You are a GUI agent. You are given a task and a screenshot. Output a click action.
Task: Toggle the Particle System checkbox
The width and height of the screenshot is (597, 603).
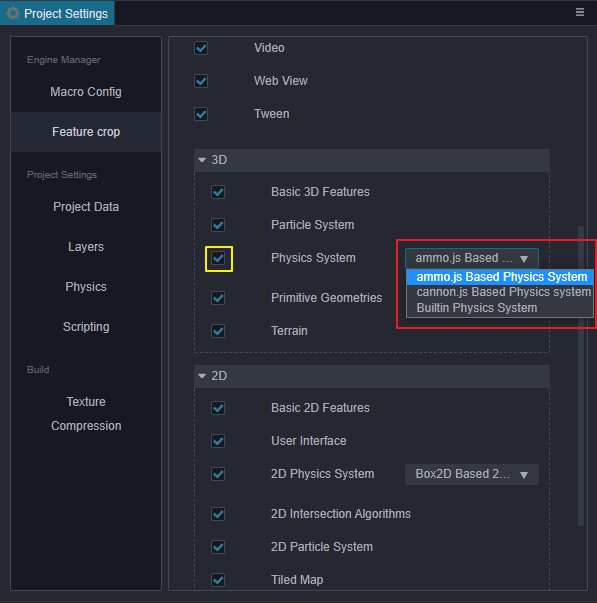coord(218,225)
